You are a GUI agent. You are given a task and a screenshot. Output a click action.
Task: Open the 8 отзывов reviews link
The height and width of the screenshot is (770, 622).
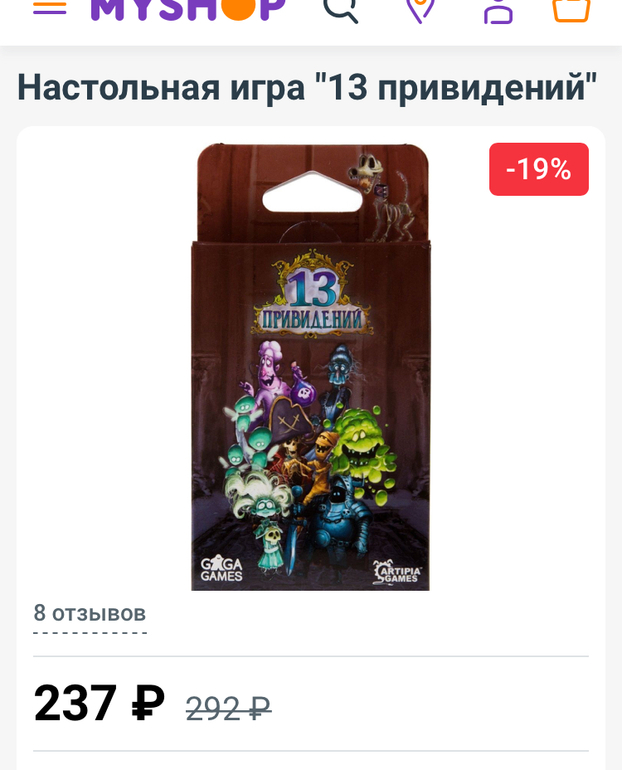tap(90, 614)
